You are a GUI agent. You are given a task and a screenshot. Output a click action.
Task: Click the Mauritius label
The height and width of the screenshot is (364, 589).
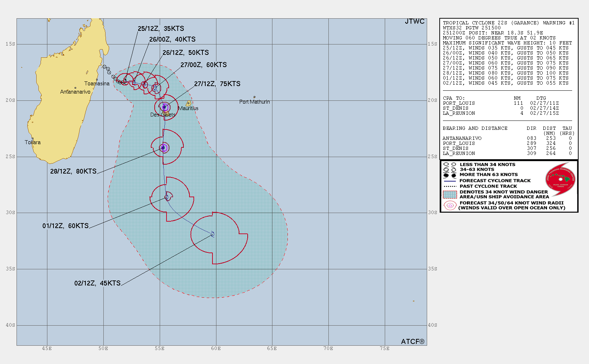coord(188,108)
